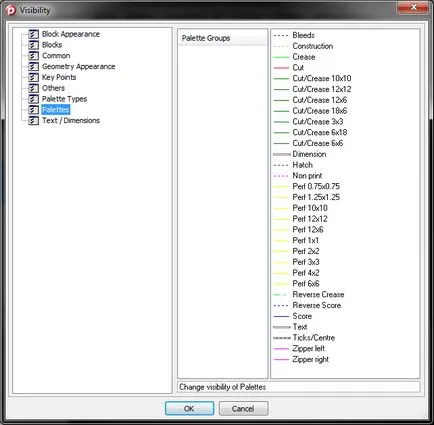The image size is (434, 425).
Task: Toggle the Block Appearance checkbox
Action: tap(33, 34)
